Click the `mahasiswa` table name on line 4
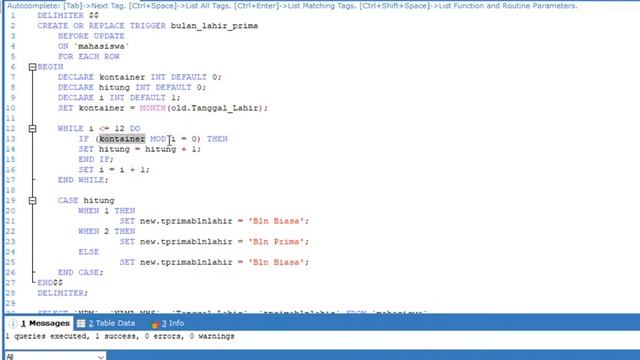The height and width of the screenshot is (360, 640). [102, 46]
